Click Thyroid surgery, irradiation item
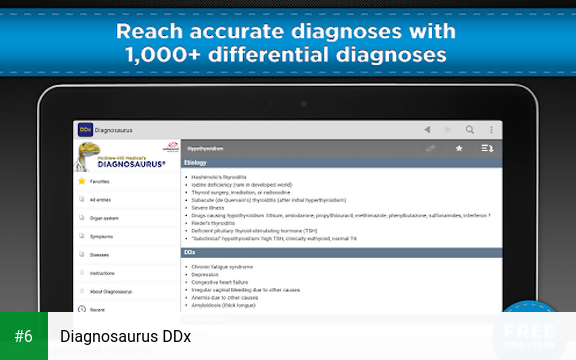Image resolution: width=576 pixels, height=360 pixels. pos(241,192)
